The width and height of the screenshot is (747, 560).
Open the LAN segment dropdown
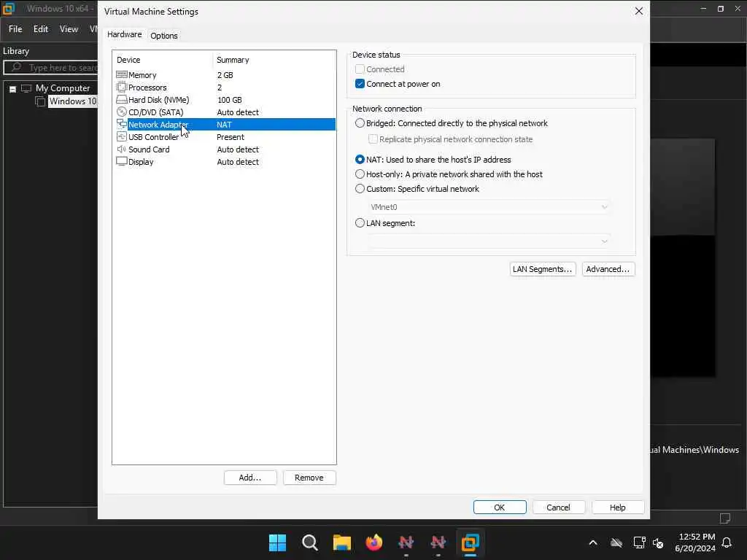[x=488, y=241]
